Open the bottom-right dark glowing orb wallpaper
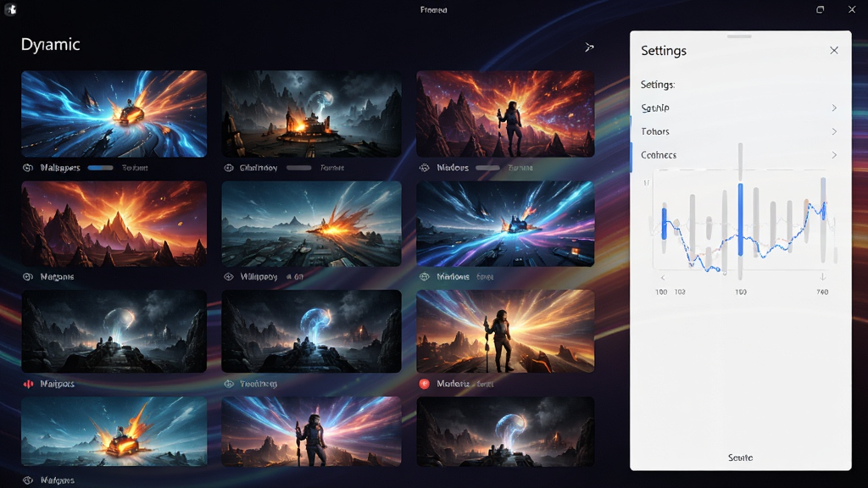Screen dimensions: 868x488 (x=505, y=431)
